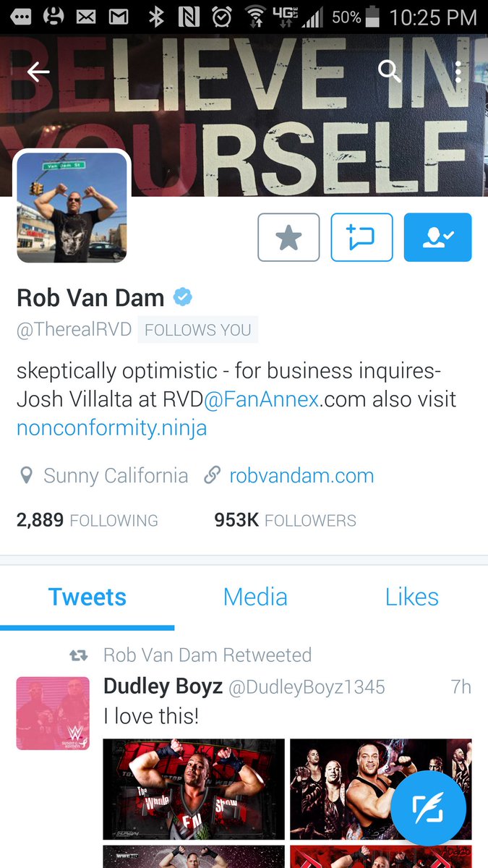Open the Whole F'n Show tweet image
This screenshot has height=868, width=488.
tap(194, 789)
